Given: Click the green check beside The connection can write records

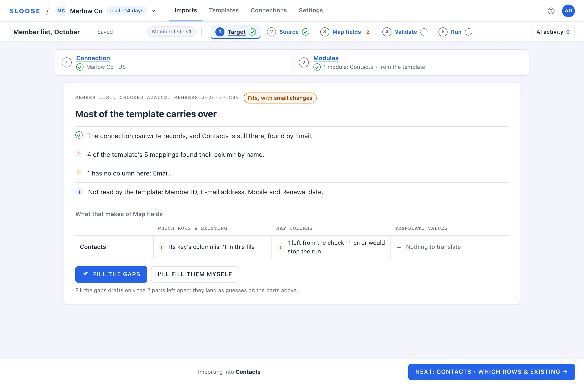Looking at the screenshot, I should [x=79, y=135].
